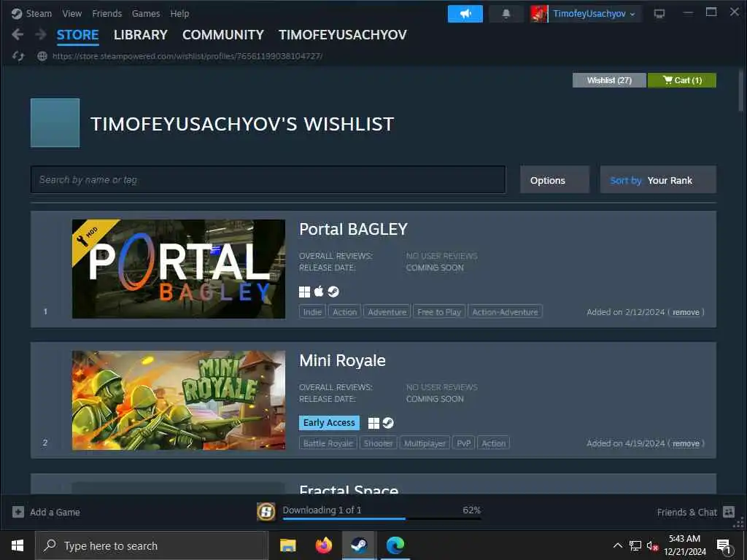This screenshot has width=747, height=560.
Task: Click the globe icon beside the URL
Action: coord(42,56)
